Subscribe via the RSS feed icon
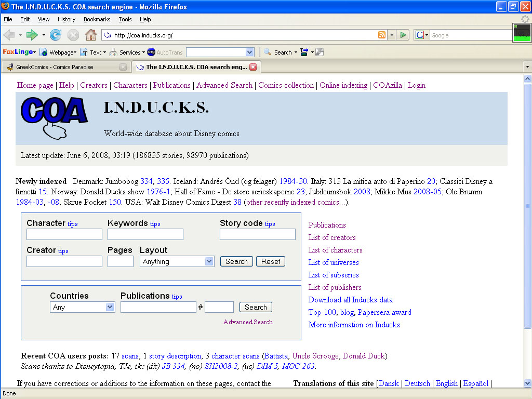The height and width of the screenshot is (399, 532). tap(382, 35)
